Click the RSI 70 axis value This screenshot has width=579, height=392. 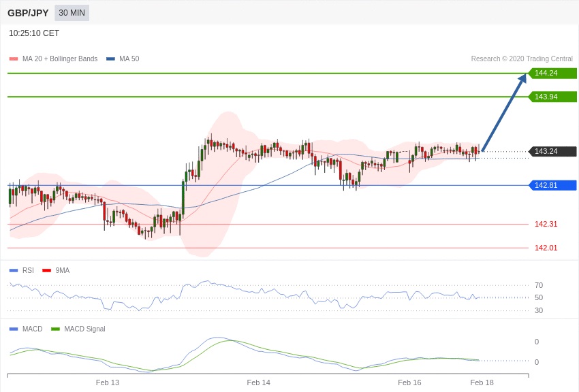[539, 285]
